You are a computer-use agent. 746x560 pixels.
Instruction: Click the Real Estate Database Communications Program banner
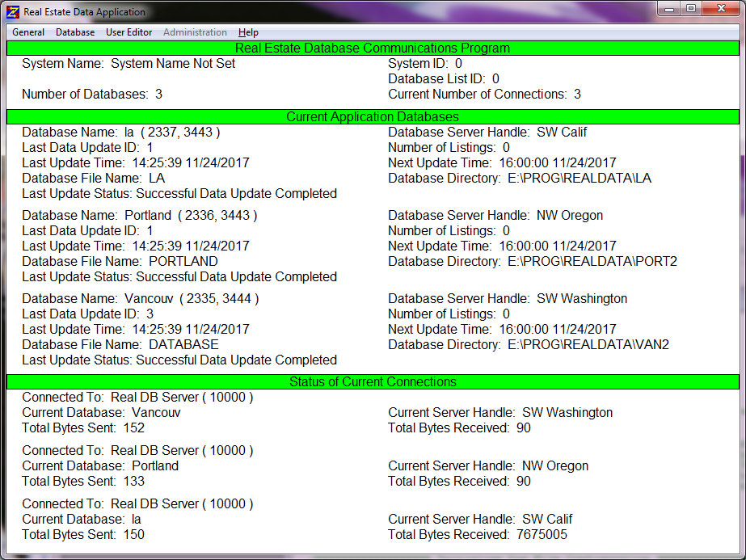tap(373, 48)
